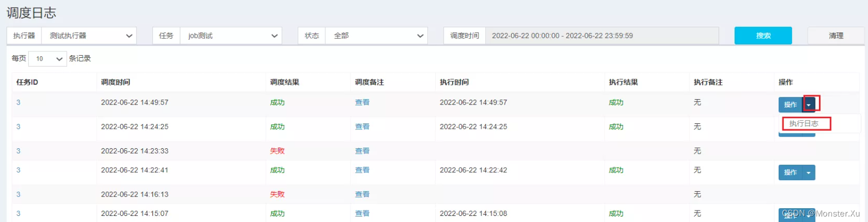Open 查看 link in the 14:22:41 row
The image size is (868, 222).
[362, 170]
